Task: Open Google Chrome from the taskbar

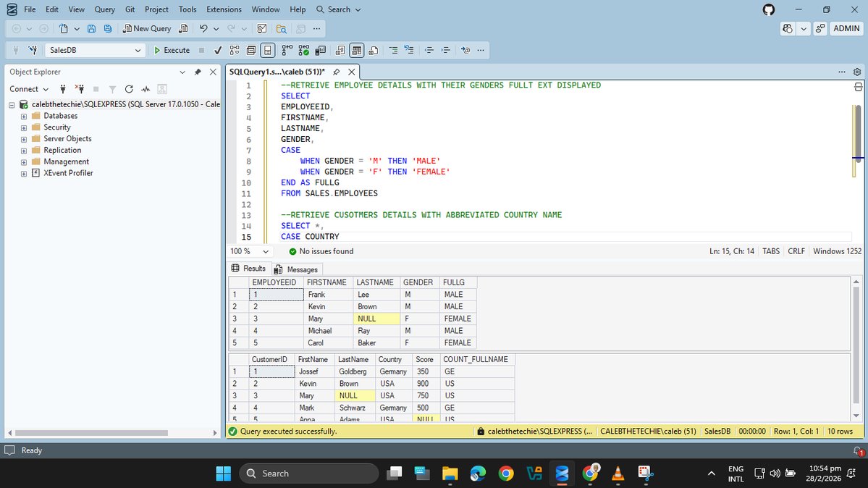Action: (506, 474)
